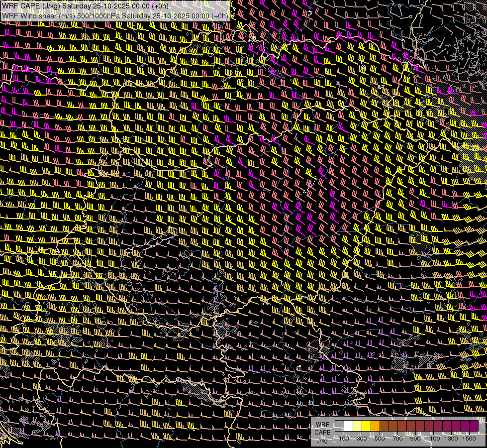Click the 1500 label in CAPE legend

coord(469,439)
